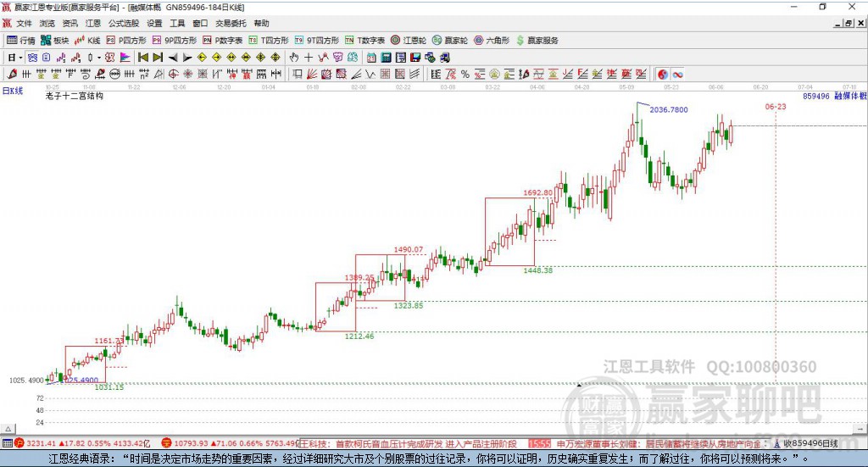Viewport: 868px width, 467px height.
Task: Click the spiral drawing tool icon
Action: [x=86, y=74]
